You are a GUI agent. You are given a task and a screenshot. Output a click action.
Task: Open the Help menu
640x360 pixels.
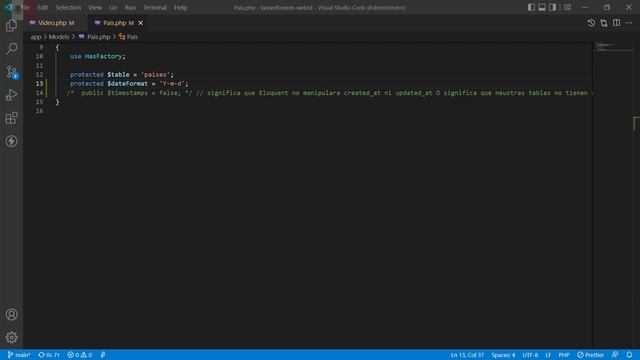(180, 7)
